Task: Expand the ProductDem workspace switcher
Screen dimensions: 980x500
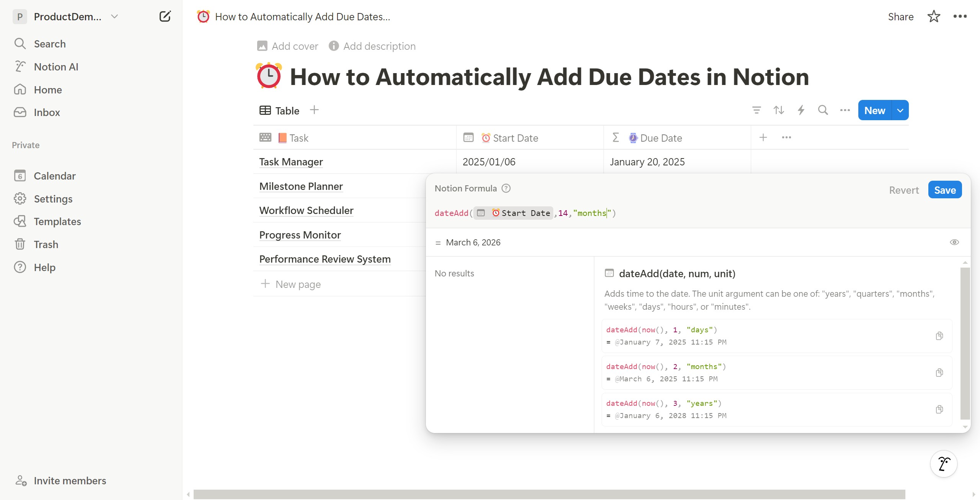Action: coord(114,16)
